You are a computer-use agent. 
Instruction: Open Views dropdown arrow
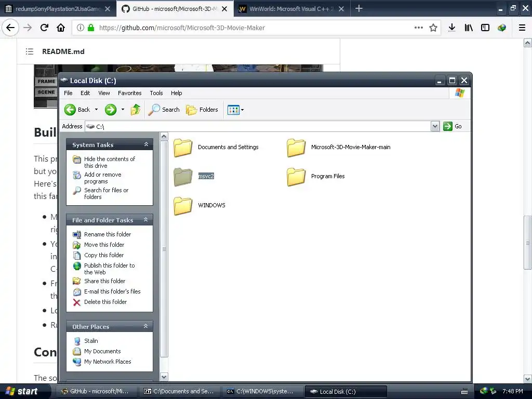(x=242, y=110)
